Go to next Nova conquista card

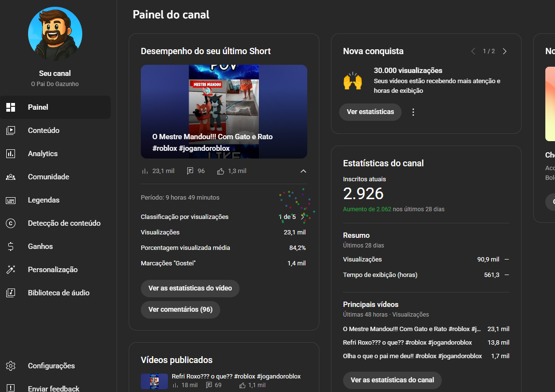(x=505, y=51)
